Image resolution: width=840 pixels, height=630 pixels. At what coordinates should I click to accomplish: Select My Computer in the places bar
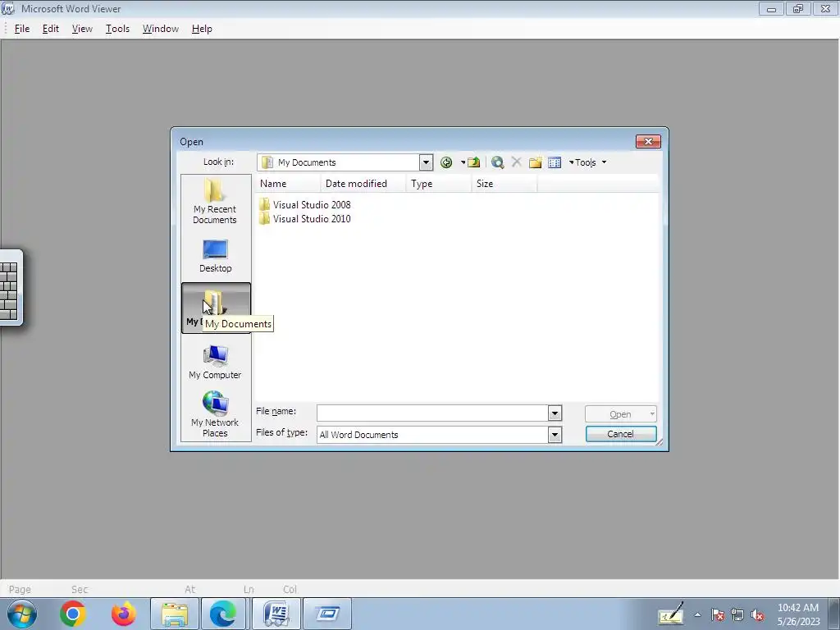pos(216,362)
